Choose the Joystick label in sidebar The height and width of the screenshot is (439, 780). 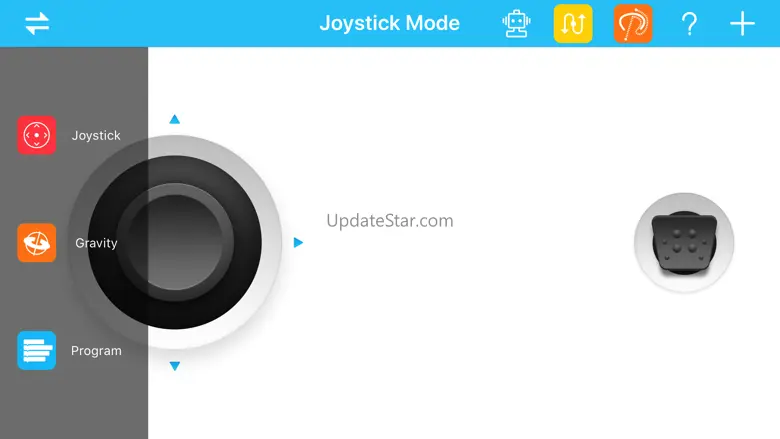[x=96, y=136]
